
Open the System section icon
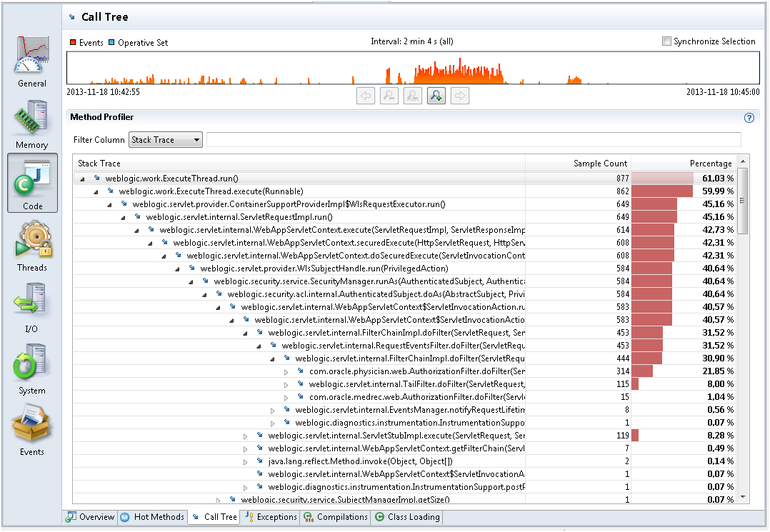click(32, 369)
